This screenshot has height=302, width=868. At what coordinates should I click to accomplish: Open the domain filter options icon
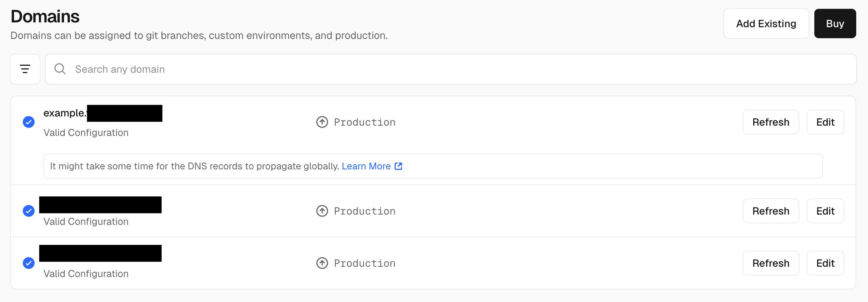coord(25,69)
